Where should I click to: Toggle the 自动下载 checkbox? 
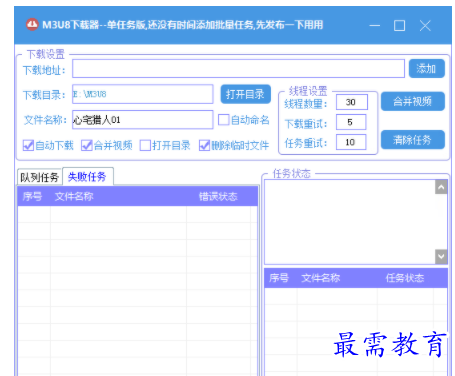click(x=28, y=145)
